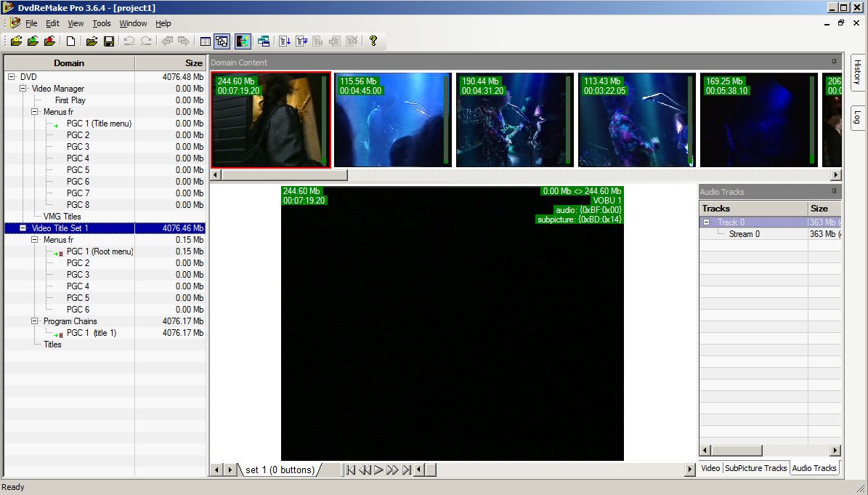Open the Tools menu
Image resolution: width=868 pixels, height=495 pixels.
102,23
